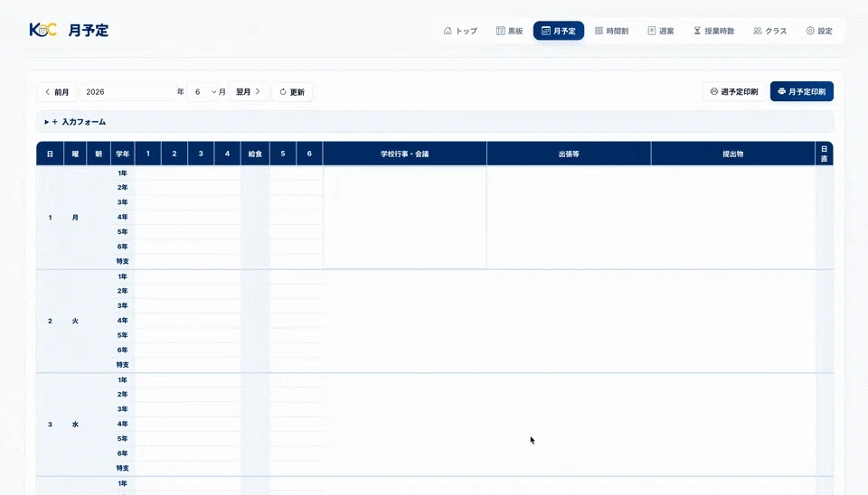This screenshot has height=495, width=868.
Task: Click the 週予定印刷 print button
Action: coord(734,92)
